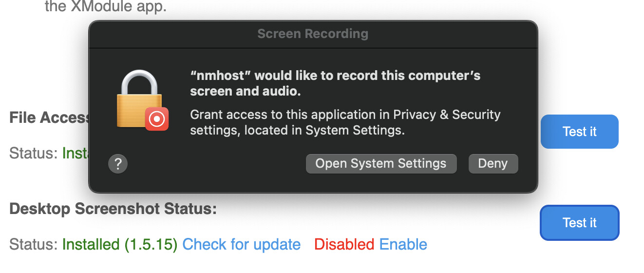Viewport: 644px width, 273px height.
Task: Click the Grant access Privacy & Security text
Action: coord(345,122)
